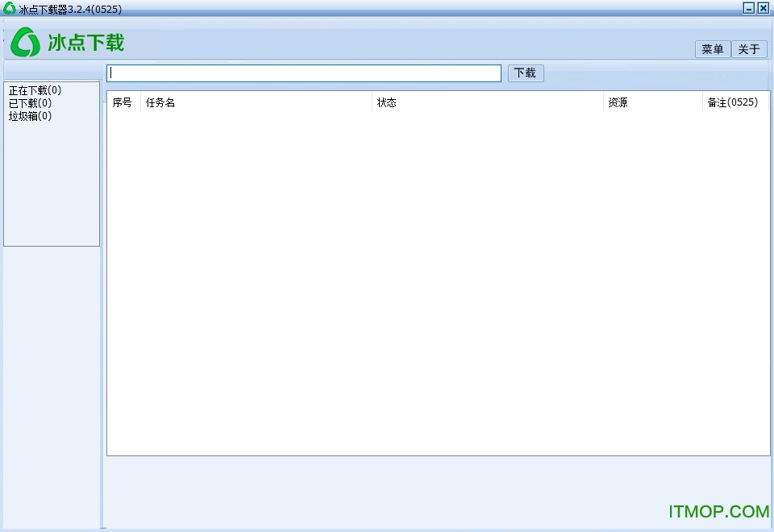Open the 垃圾箱(0) category
774x532 pixels.
point(30,116)
